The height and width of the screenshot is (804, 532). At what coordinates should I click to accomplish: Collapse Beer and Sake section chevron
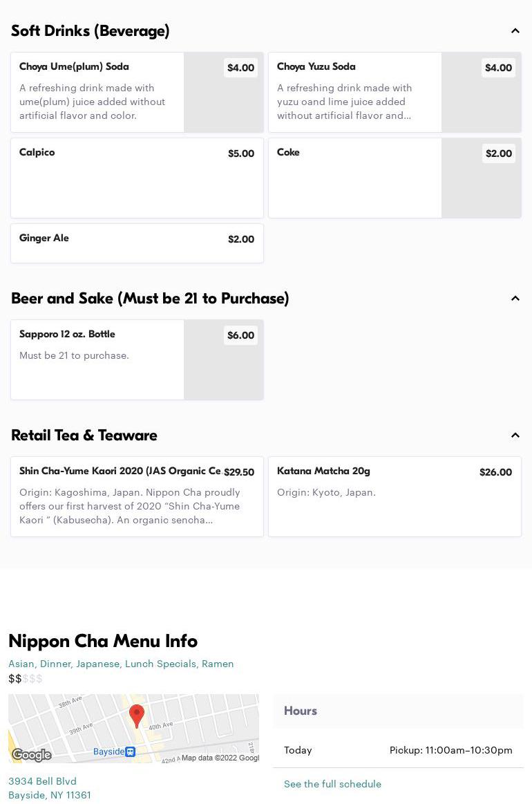[515, 299]
